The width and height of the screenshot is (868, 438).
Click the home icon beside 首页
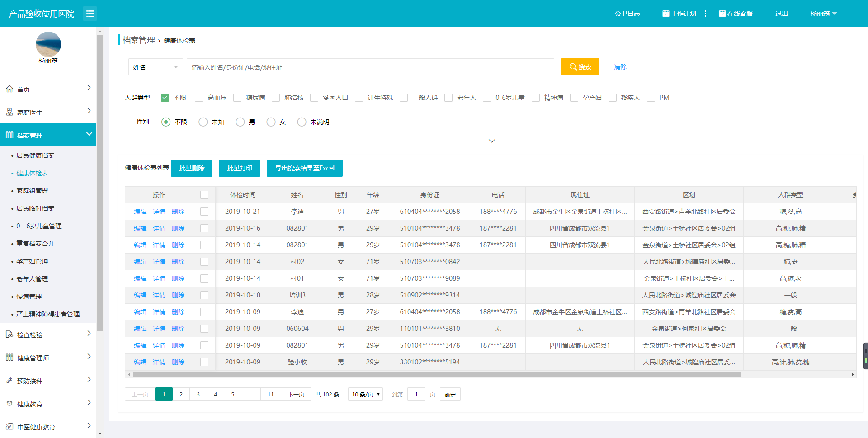tap(9, 89)
